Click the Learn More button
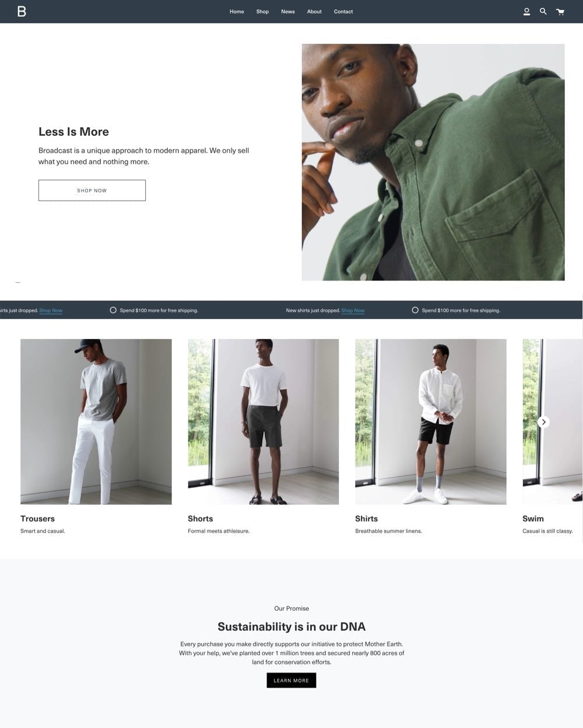583x728 pixels. (x=291, y=680)
